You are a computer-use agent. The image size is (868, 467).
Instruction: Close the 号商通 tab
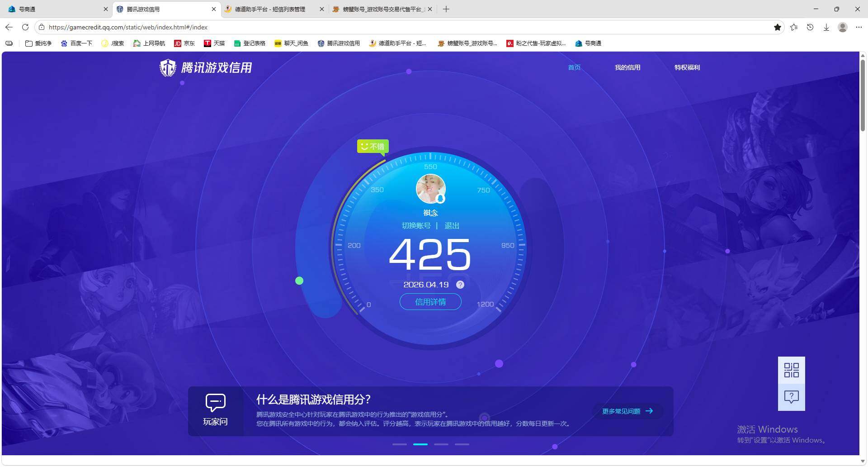106,9
